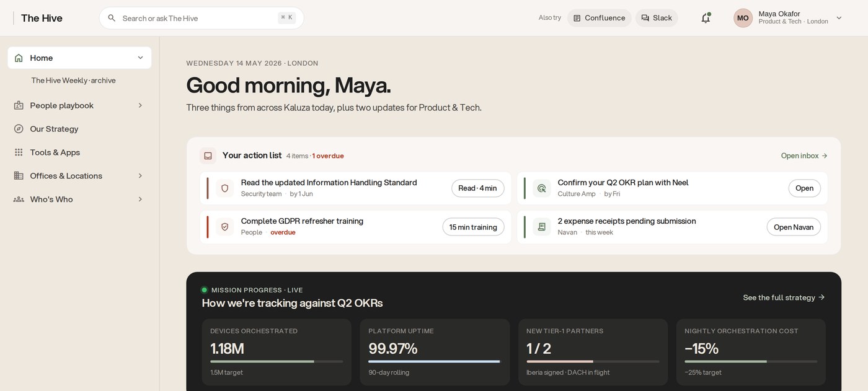Viewport: 868px width, 391px height.
Task: Click the 99.97% uptime value
Action: 393,348
